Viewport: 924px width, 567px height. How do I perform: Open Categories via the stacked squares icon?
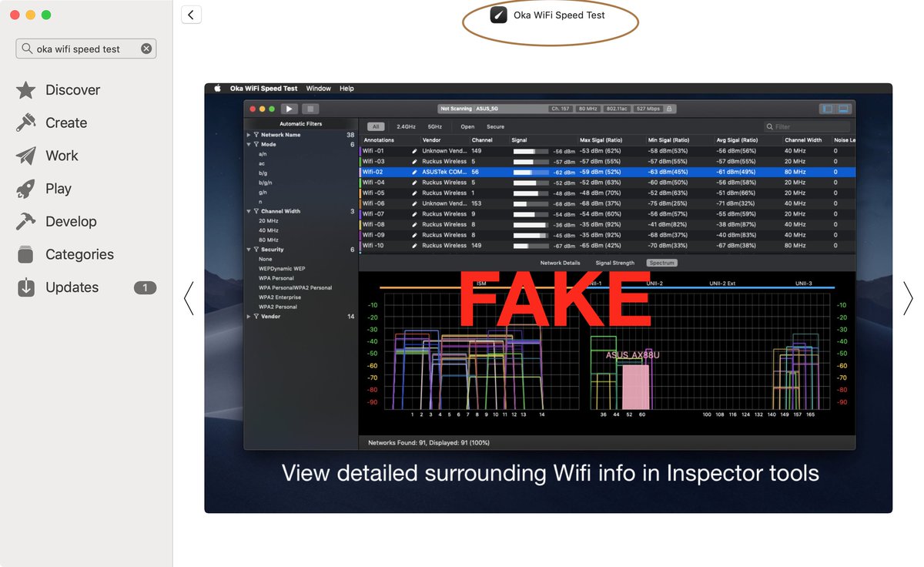tap(25, 254)
